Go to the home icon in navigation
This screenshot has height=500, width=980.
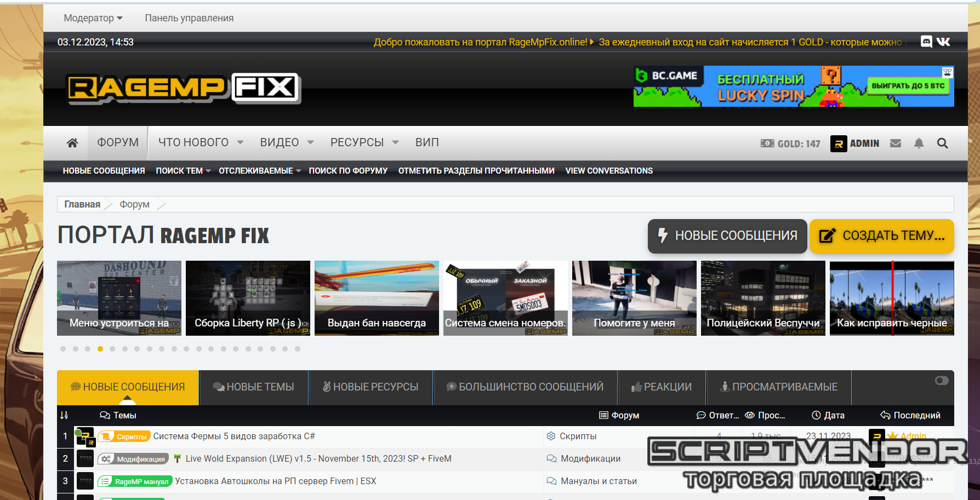(x=72, y=143)
